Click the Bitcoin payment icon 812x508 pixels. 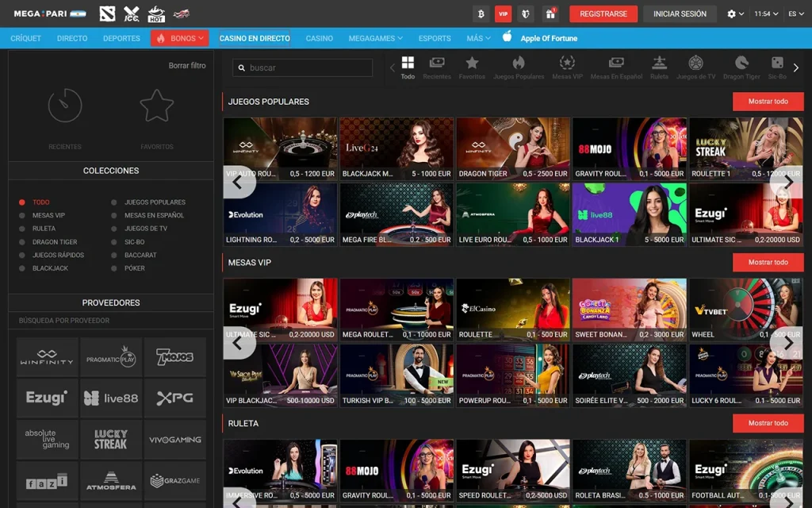[481, 14]
